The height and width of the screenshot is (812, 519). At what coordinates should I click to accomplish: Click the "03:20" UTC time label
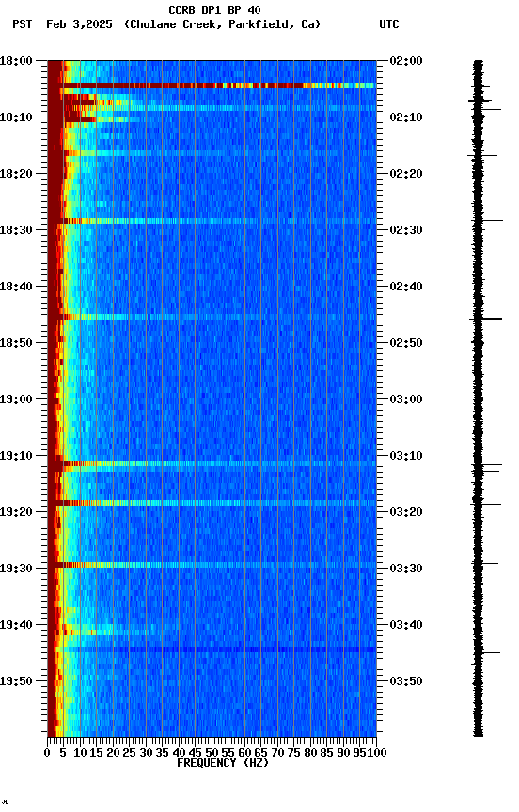(406, 513)
